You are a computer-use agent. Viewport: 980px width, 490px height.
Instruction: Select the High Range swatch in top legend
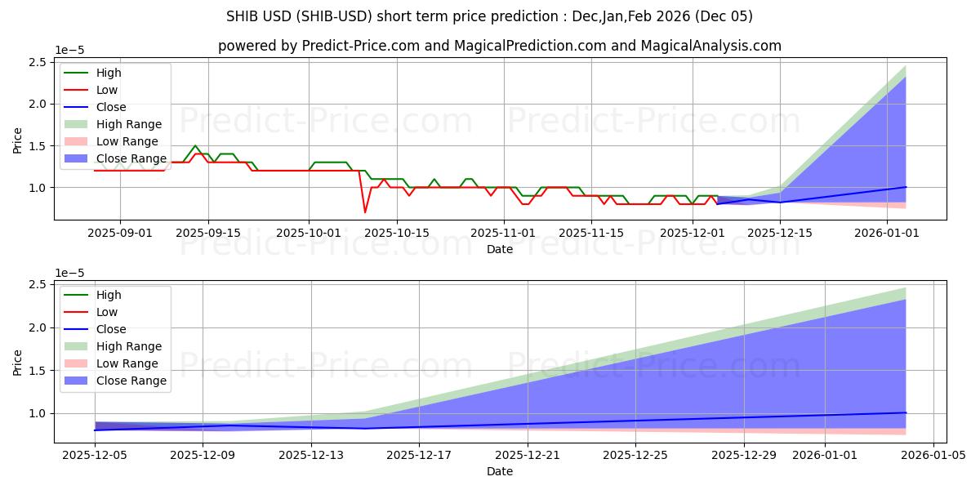tap(78, 124)
